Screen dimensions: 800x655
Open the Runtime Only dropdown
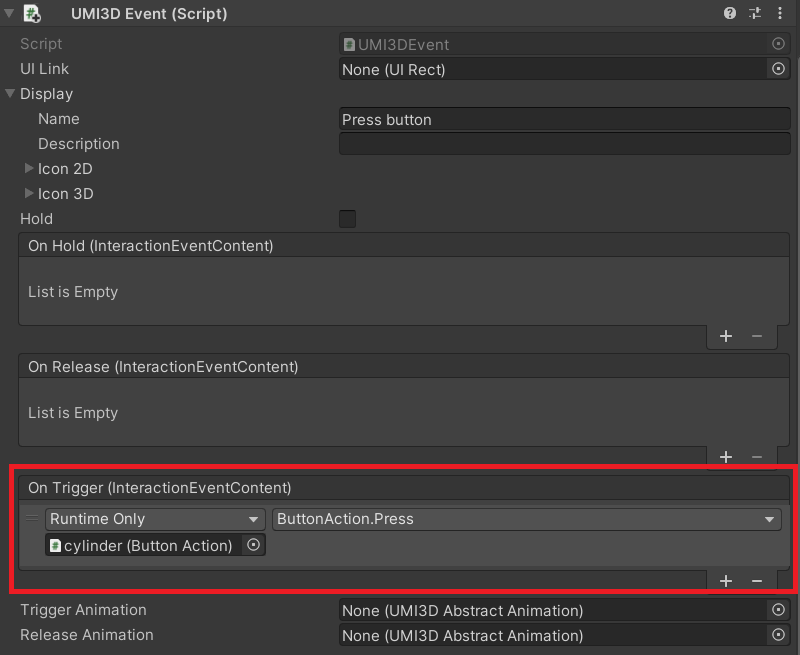155,519
